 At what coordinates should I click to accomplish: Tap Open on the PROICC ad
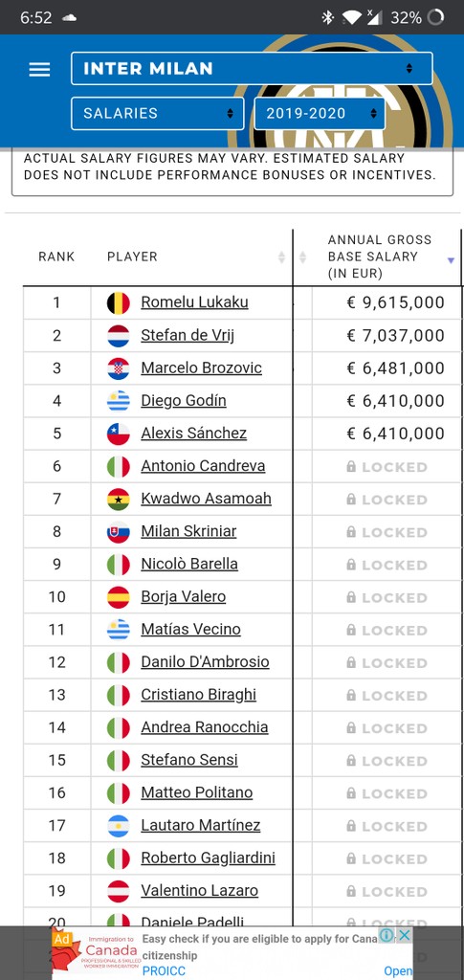point(398,970)
